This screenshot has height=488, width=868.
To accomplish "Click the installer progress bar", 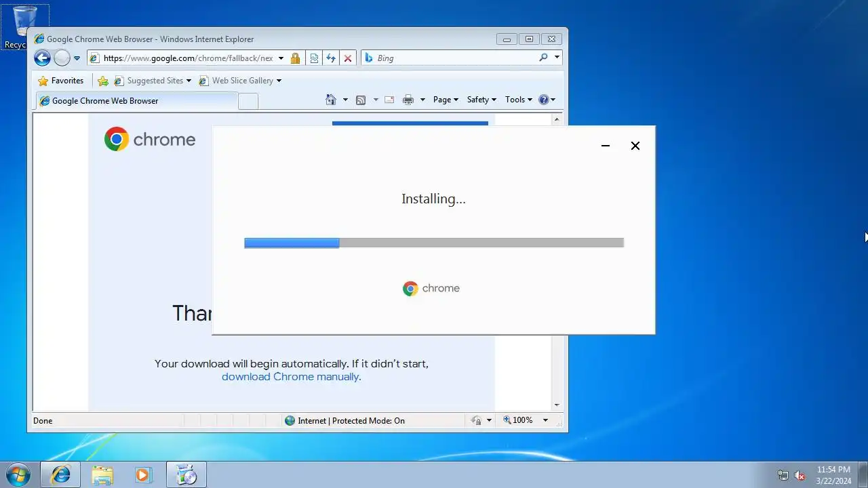I will click(434, 243).
